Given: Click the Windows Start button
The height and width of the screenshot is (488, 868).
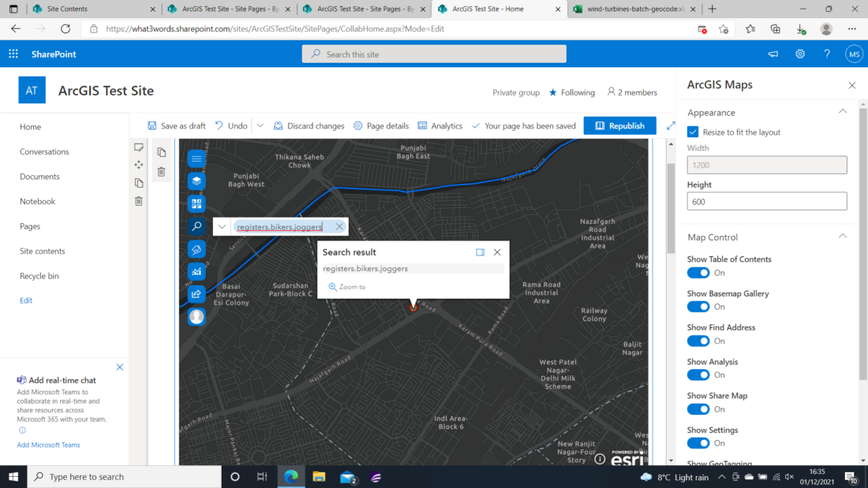Looking at the screenshot, I should coord(13,476).
